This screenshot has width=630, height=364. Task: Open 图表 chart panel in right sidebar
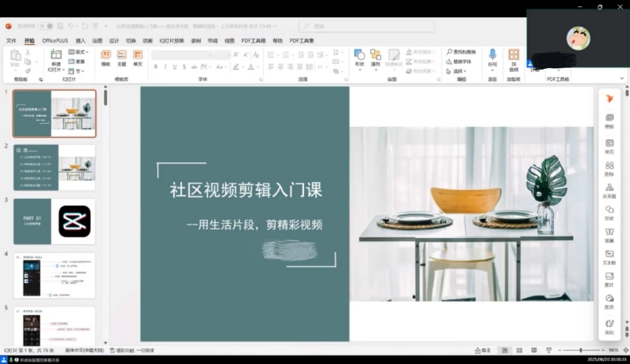(x=609, y=301)
